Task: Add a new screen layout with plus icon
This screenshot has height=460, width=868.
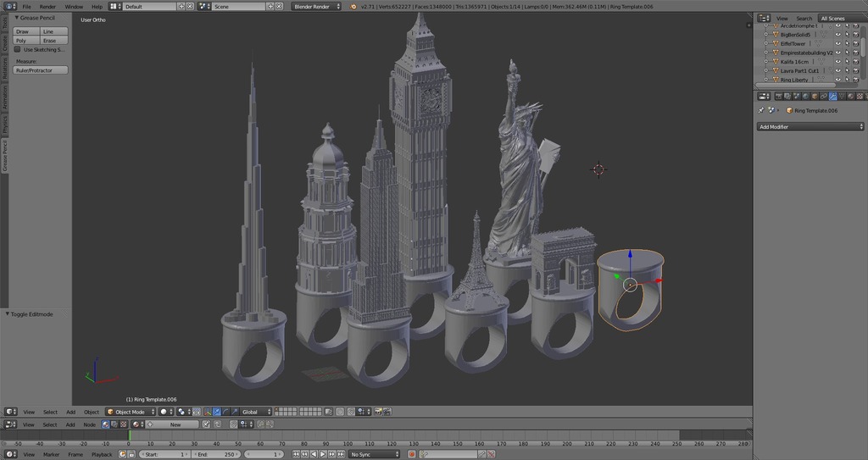Action: [x=181, y=7]
